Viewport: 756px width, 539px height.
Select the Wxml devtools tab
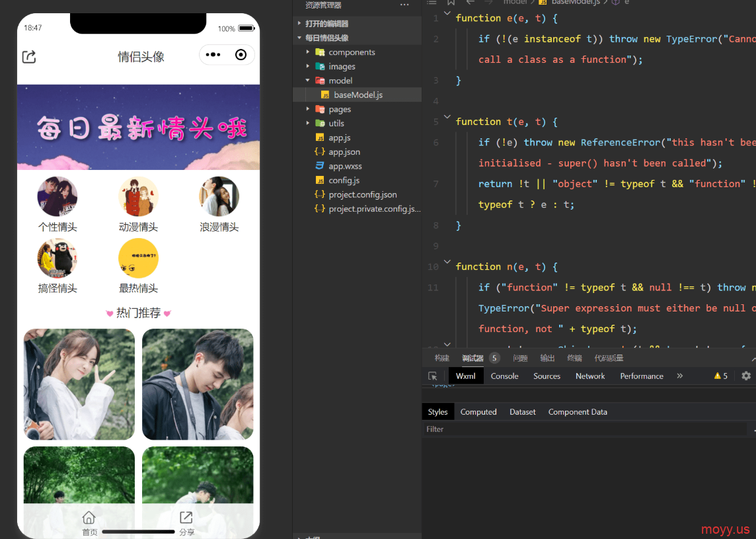[466, 376]
